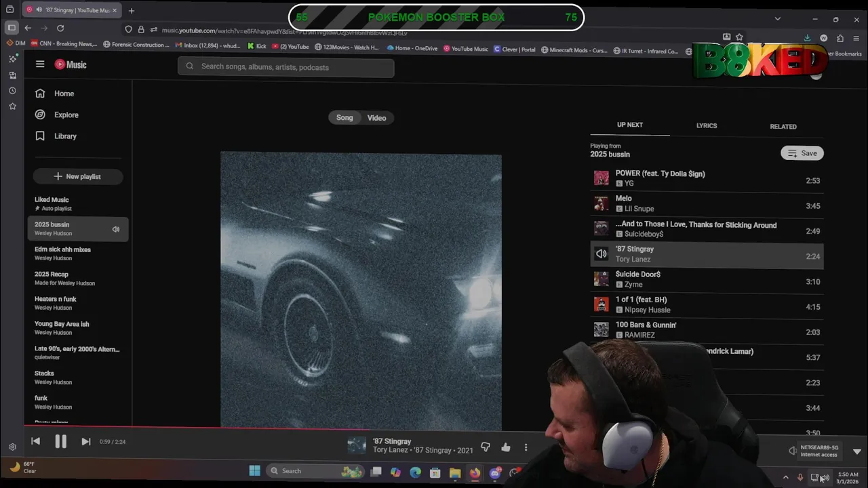Click the red song progress bar
This screenshot has height=488, width=868.
pyautogui.click(x=197, y=427)
